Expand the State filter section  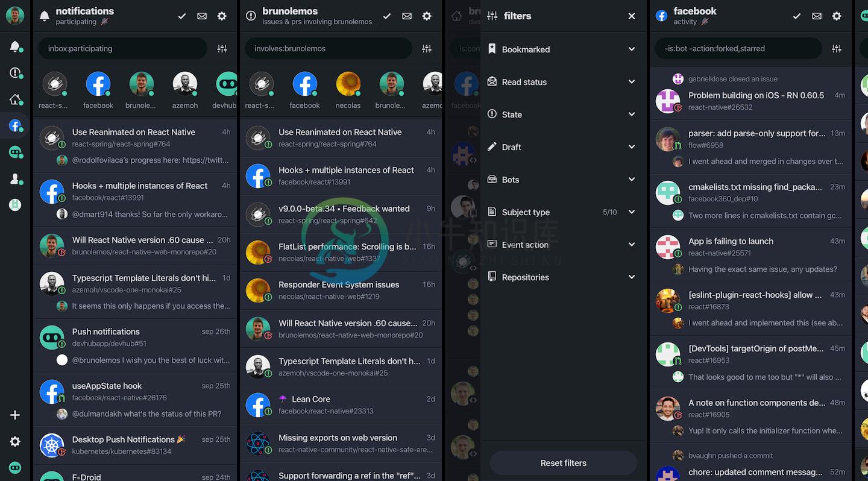563,115
